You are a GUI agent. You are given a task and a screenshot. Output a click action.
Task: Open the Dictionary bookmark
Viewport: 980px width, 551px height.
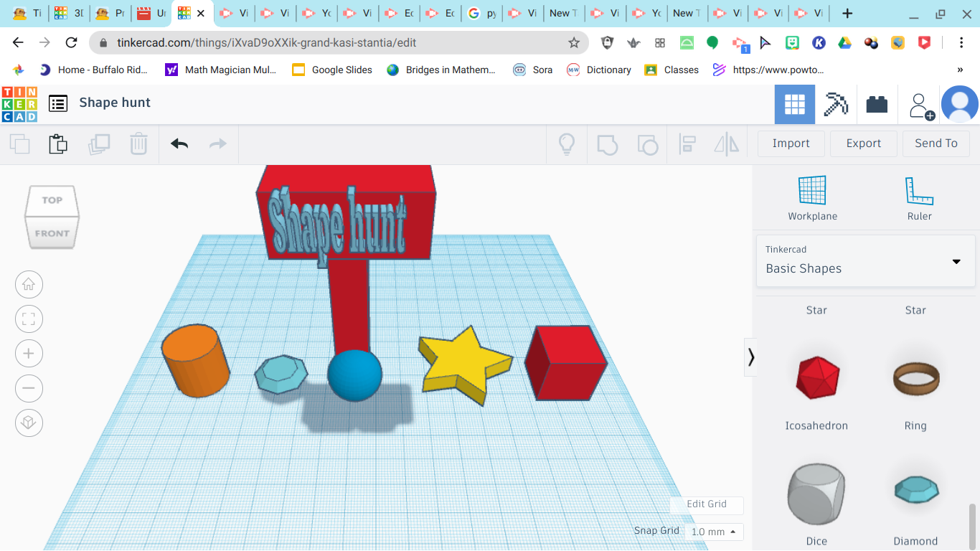tap(599, 70)
